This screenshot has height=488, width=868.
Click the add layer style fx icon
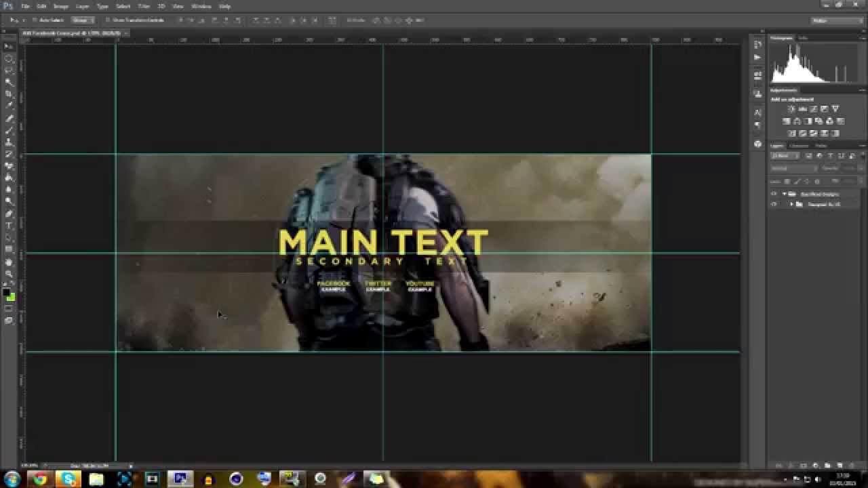[790, 466]
